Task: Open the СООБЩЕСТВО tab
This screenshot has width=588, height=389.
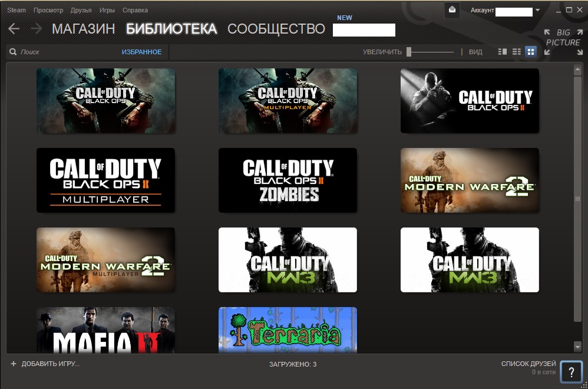Action: (x=276, y=29)
